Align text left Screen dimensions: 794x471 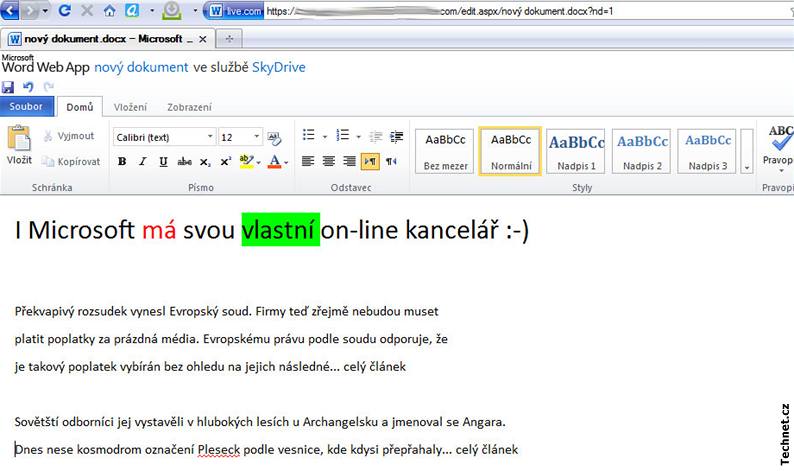308,162
